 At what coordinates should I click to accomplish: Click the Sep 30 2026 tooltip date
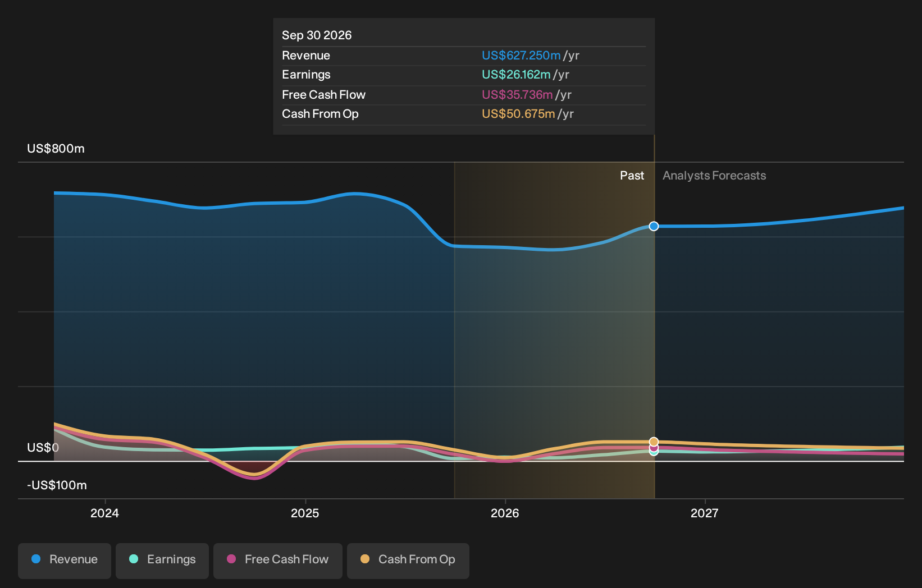tap(317, 35)
